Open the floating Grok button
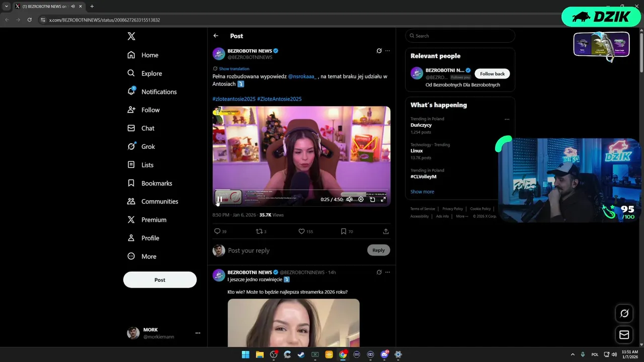The height and width of the screenshot is (362, 644). coord(624,313)
